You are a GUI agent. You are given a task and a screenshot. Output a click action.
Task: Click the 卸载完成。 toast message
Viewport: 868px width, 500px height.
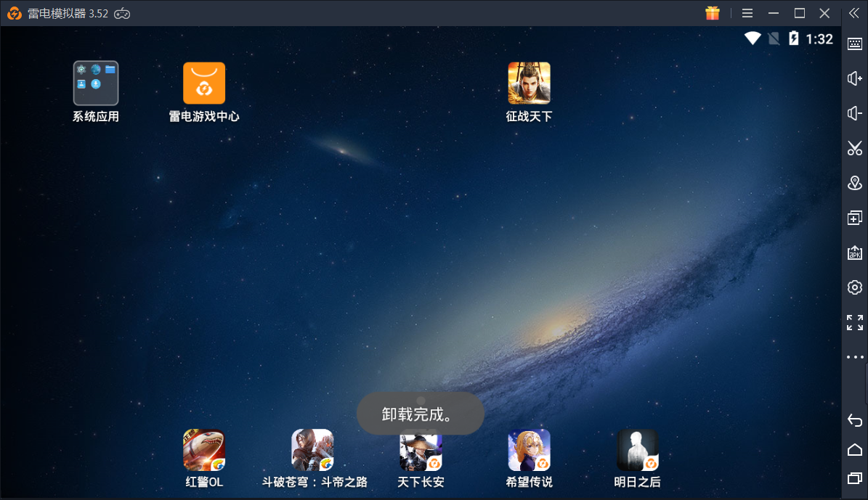420,414
